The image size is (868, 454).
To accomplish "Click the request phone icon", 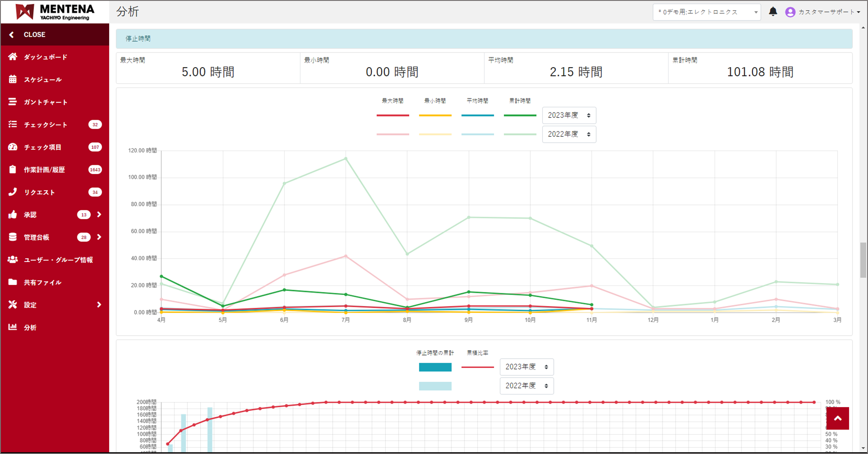I will pyautogui.click(x=13, y=192).
